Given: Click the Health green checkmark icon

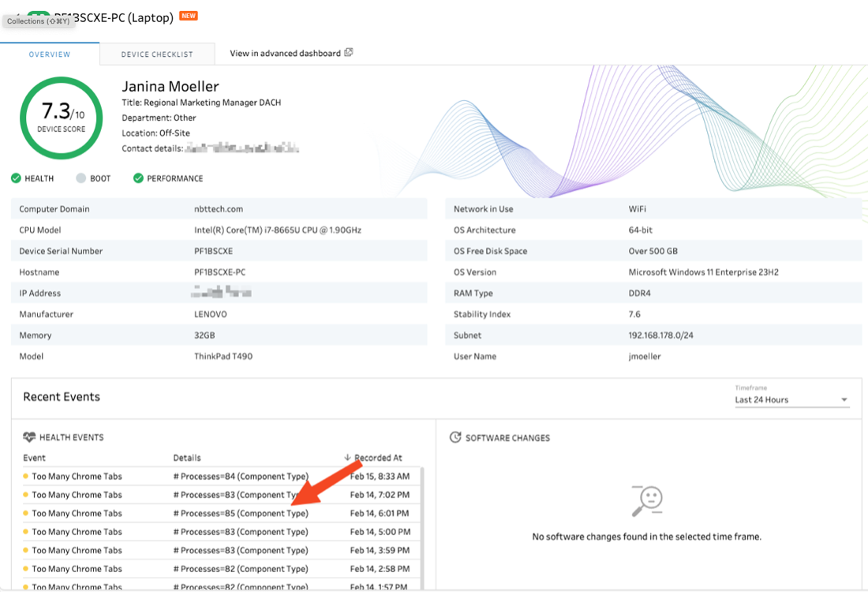Looking at the screenshot, I should [x=16, y=178].
